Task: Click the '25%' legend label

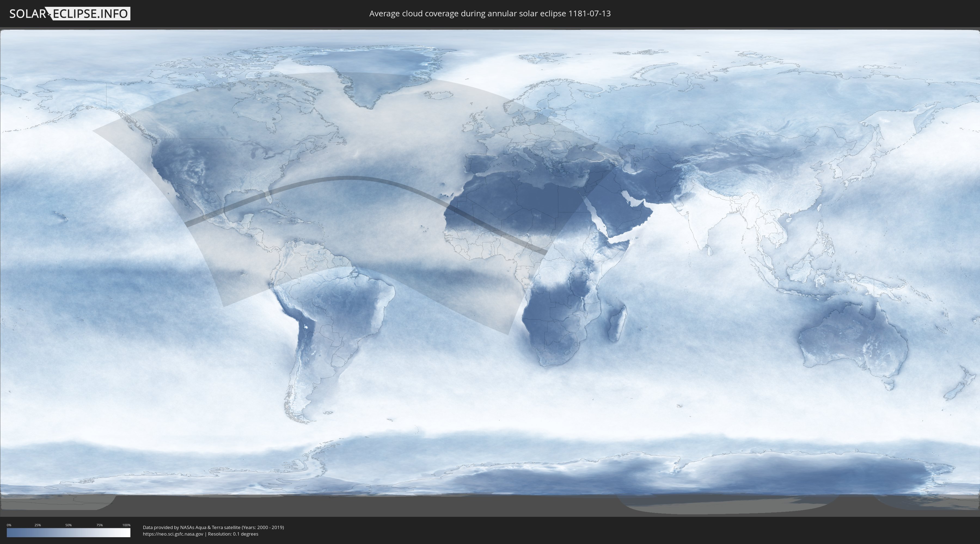Action: (38, 525)
